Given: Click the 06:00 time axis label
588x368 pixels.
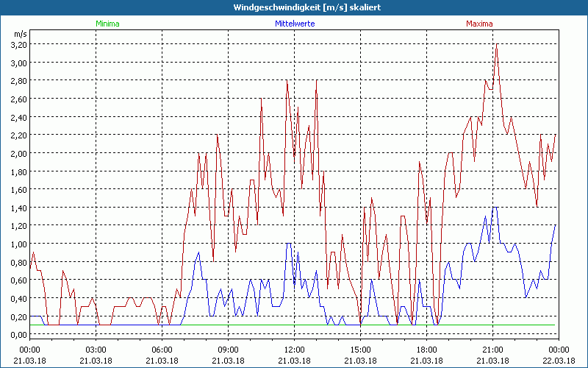Looking at the screenshot, I should pyautogui.click(x=162, y=350).
